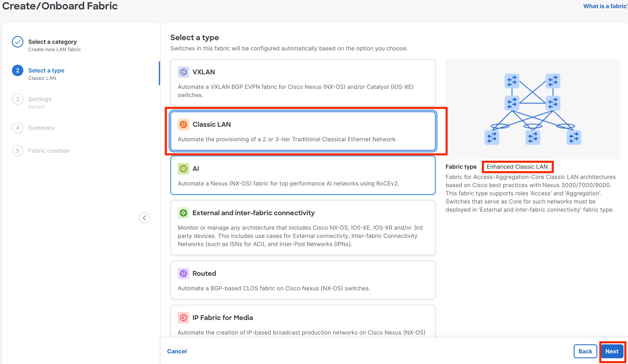Collapse the wizard steps sidebar

click(144, 218)
